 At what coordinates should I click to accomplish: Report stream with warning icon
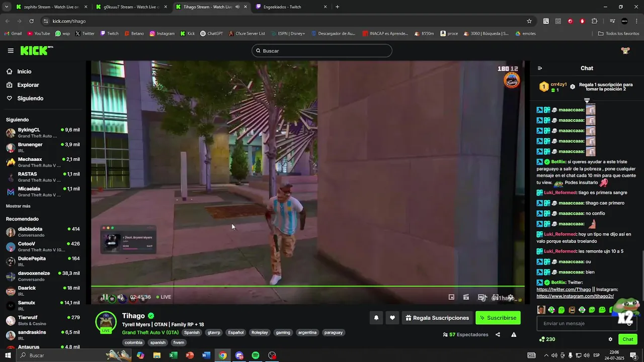(x=514, y=334)
